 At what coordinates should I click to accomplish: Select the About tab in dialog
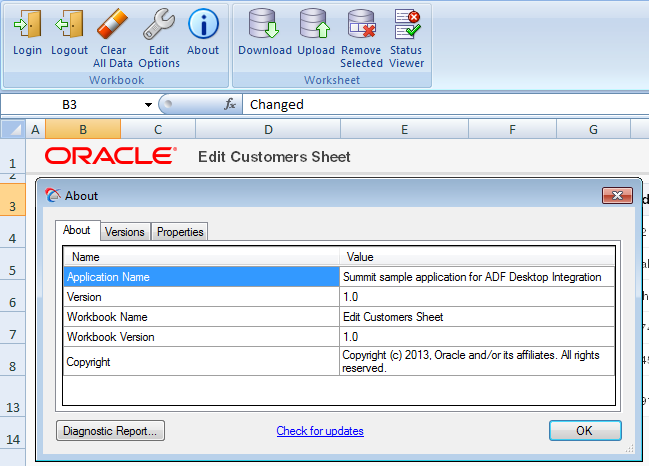coord(77,230)
